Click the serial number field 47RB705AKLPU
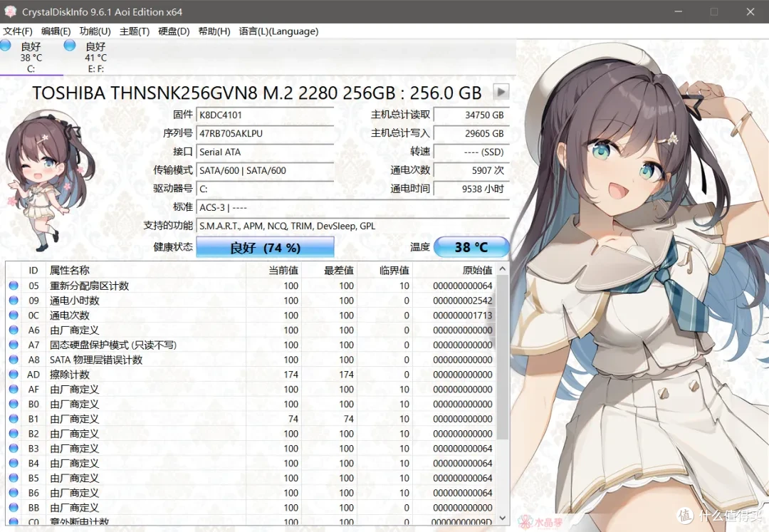Screen dimensions: 769x532 (x=265, y=133)
